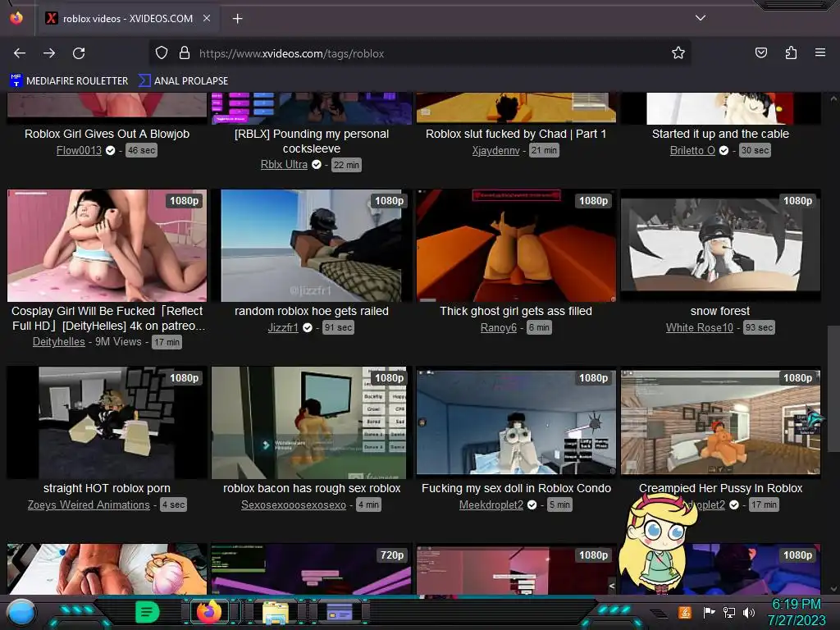Screen dimensions: 840x630
Task: Visit the White Rose10 channel
Action: (699, 328)
